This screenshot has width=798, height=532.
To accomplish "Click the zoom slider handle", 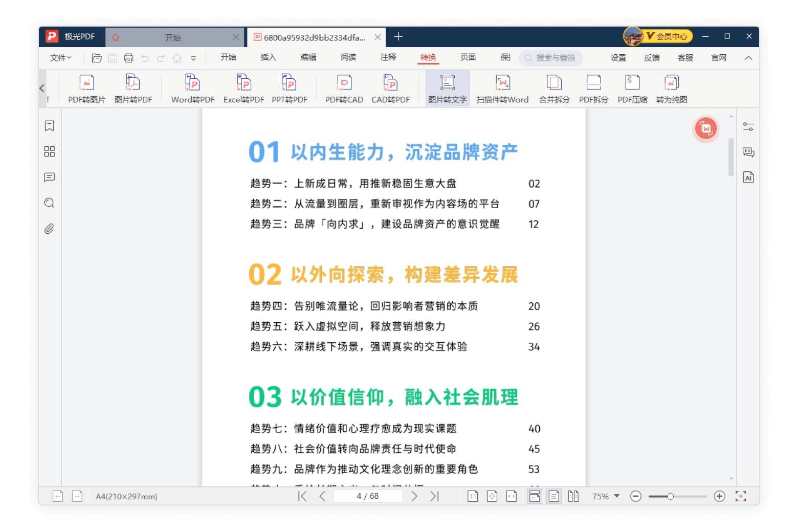I will coord(670,496).
